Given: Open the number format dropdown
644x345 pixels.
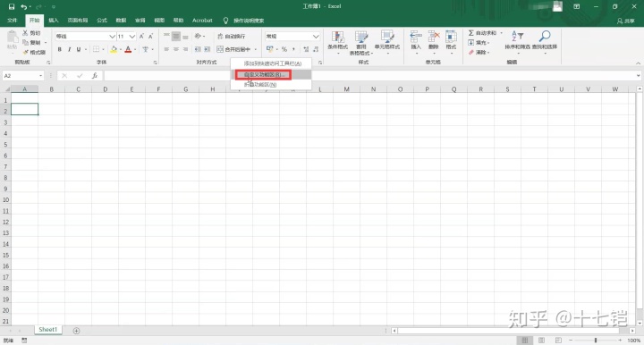Looking at the screenshot, I should (x=316, y=37).
